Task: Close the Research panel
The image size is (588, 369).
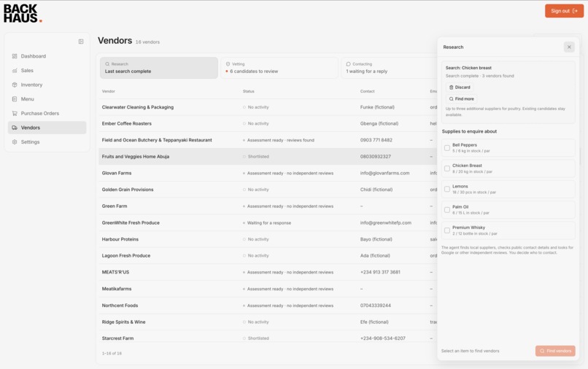Action: (569, 47)
